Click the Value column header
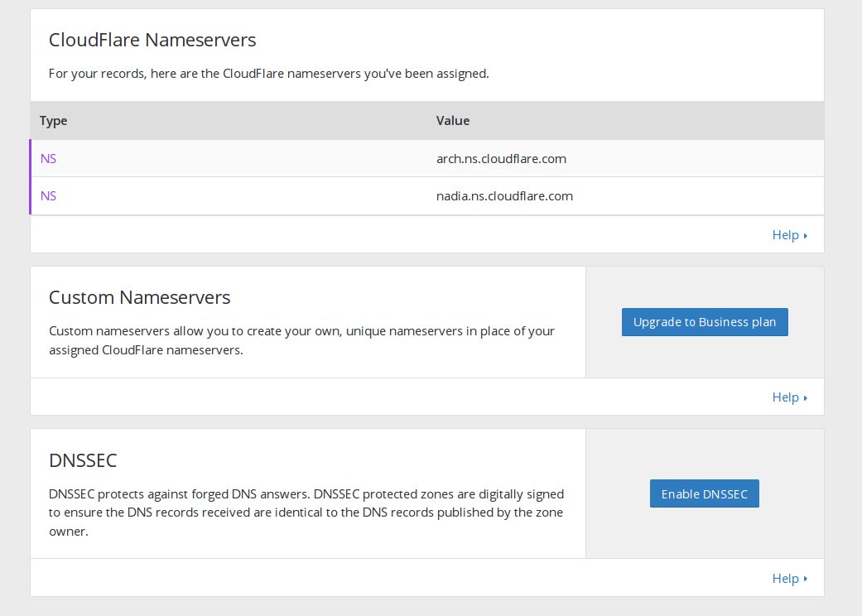This screenshot has height=616, width=862. coord(452,121)
